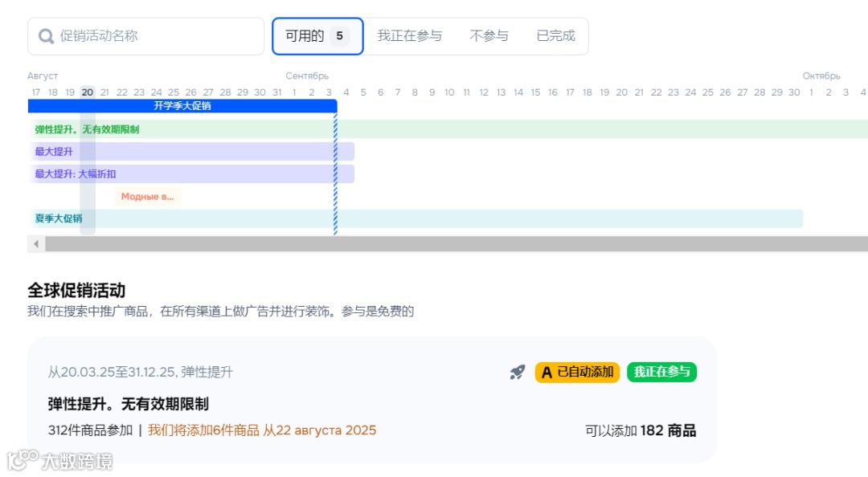Select the "弹性提升" green timeline bar
The image size is (868, 477).
click(161, 128)
